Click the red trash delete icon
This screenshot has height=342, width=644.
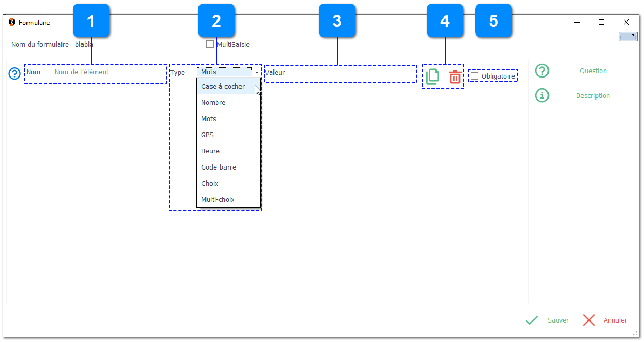455,76
